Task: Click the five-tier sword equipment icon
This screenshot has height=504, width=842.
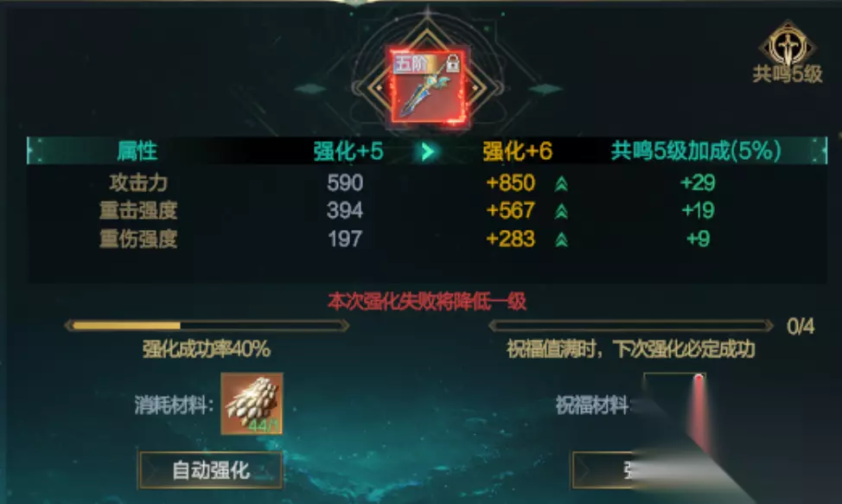Action: [x=428, y=85]
